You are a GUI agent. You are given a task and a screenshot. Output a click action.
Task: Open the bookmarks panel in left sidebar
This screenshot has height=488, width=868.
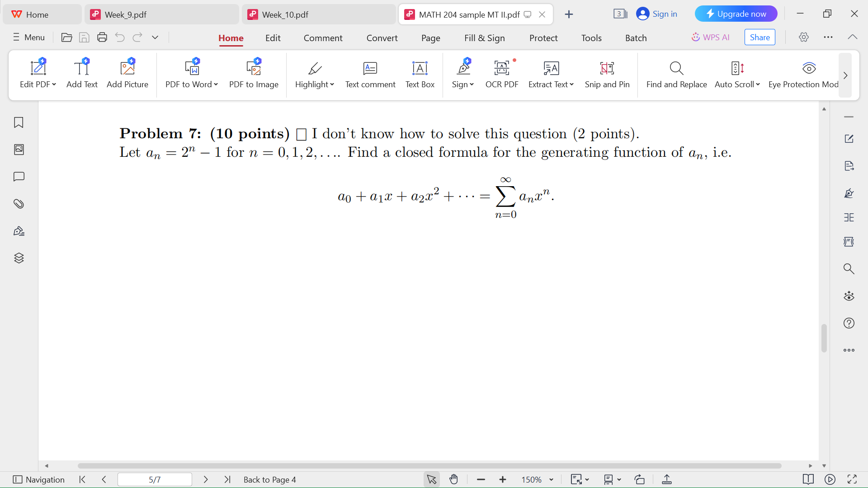coord(19,122)
